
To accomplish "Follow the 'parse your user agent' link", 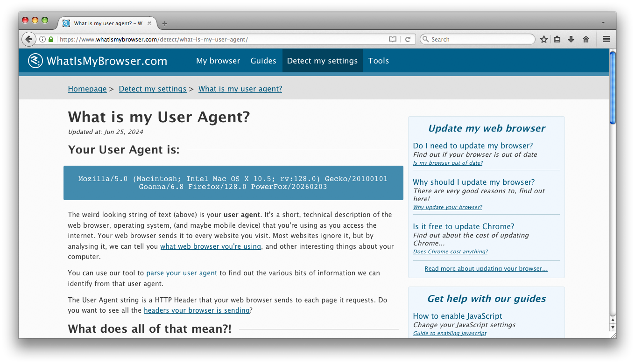I will [182, 273].
